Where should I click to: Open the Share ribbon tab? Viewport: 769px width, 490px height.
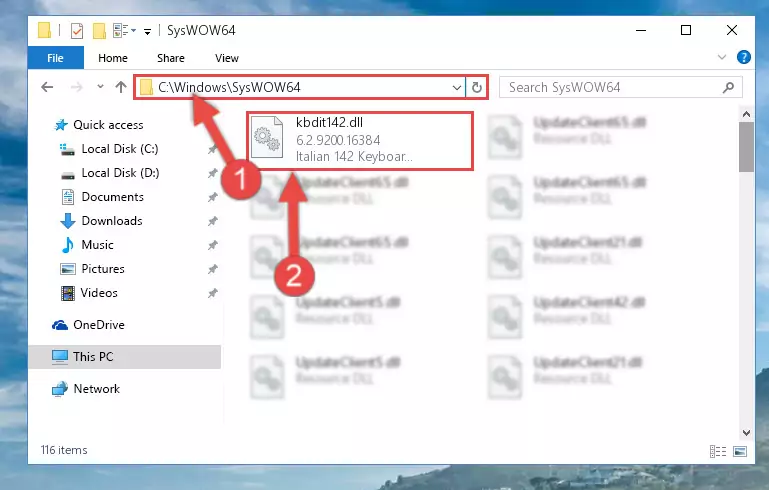pyautogui.click(x=171, y=58)
